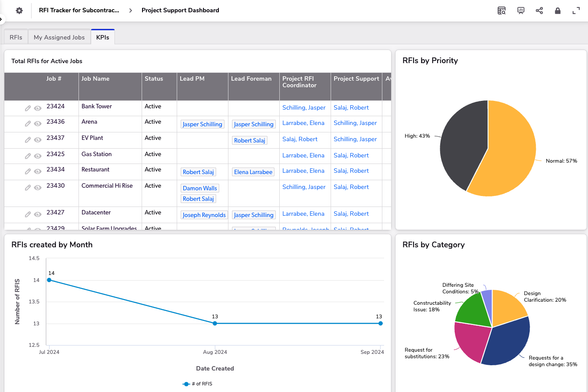Expand the collapsed left sidebar chevron

[2, 19]
